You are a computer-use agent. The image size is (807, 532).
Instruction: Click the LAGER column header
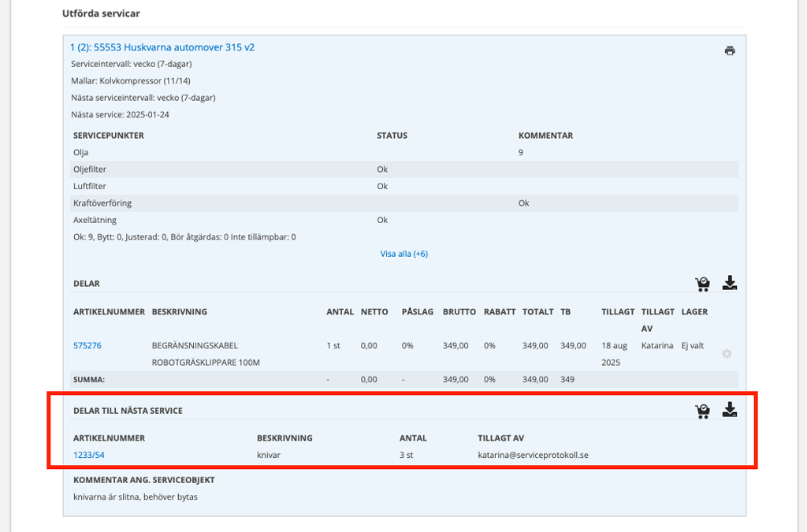(695, 311)
